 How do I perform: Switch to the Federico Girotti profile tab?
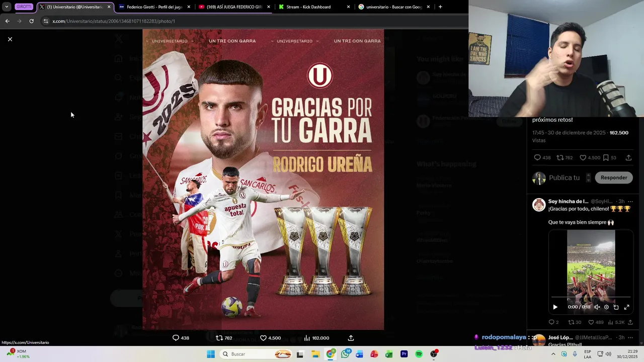(154, 7)
